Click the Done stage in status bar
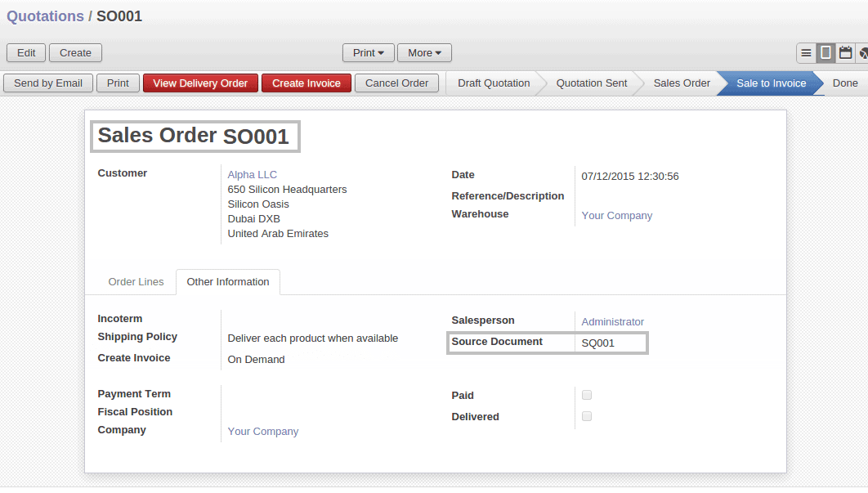Screen dimensions: 868x493 coord(845,83)
